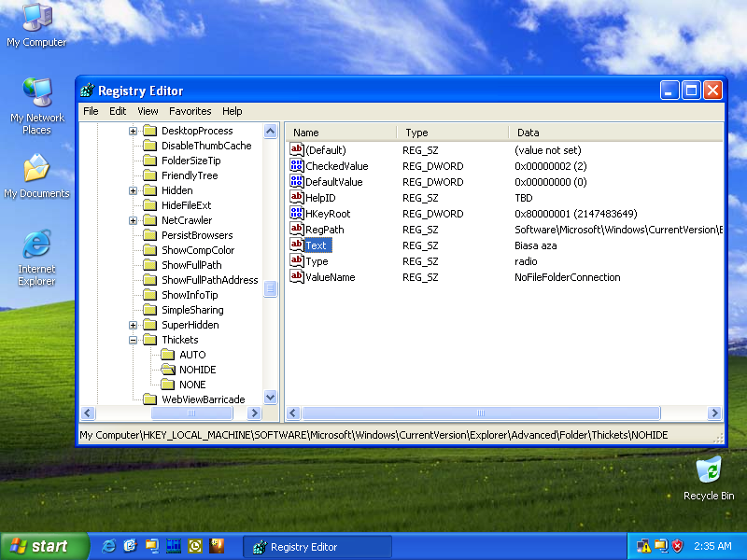This screenshot has height=560, width=747.
Task: Select the CheckedValue DWORD icon
Action: tap(296, 166)
